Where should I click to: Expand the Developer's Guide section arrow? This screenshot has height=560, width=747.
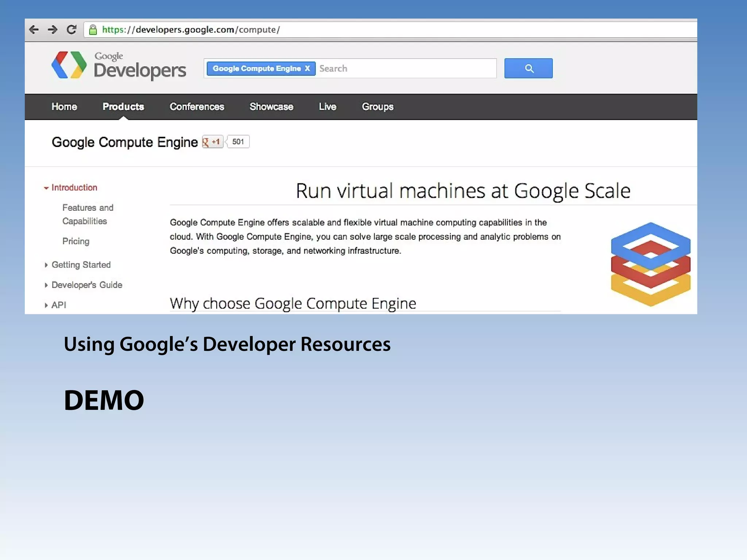pos(46,285)
